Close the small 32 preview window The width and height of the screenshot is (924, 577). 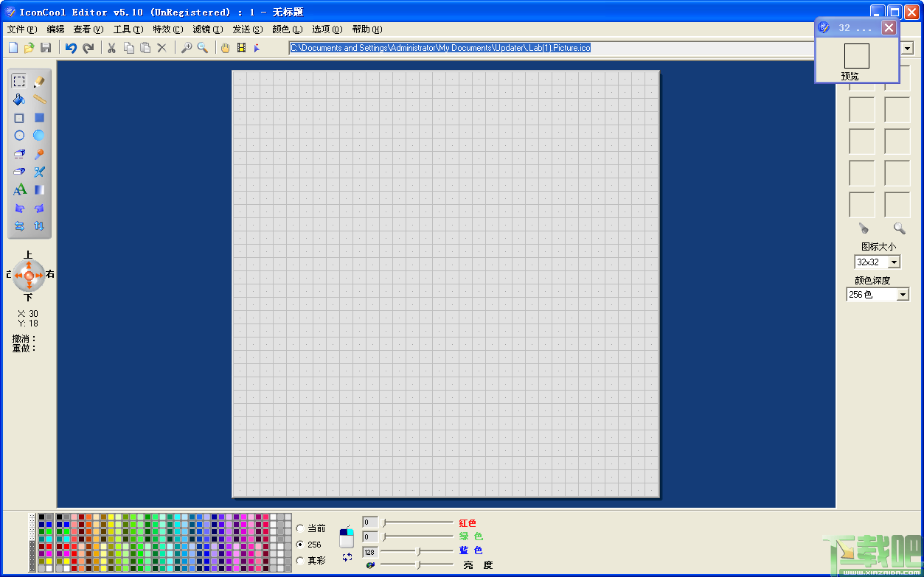[x=889, y=28]
